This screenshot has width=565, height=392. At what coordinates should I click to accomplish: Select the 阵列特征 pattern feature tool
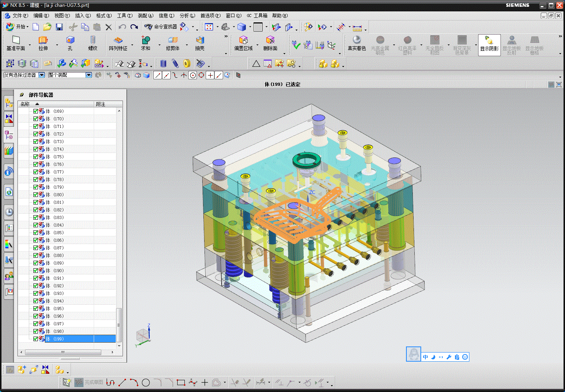(118, 43)
